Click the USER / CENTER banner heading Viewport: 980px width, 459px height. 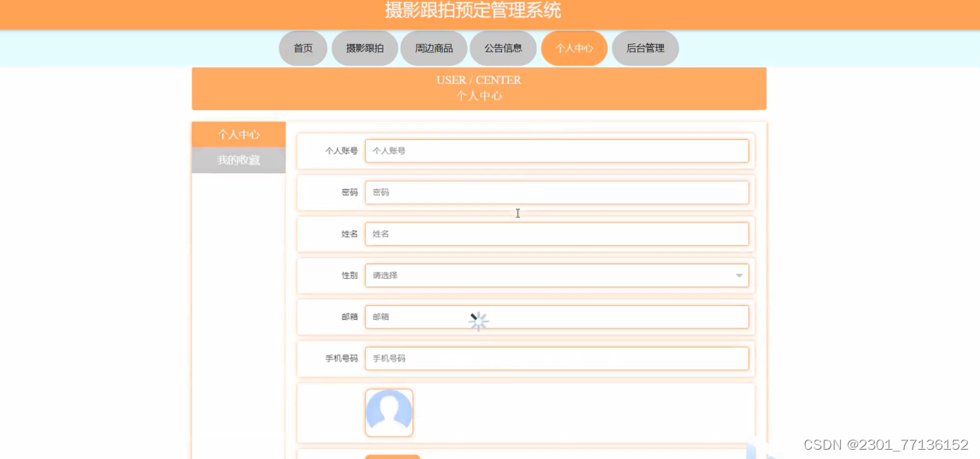(x=479, y=80)
